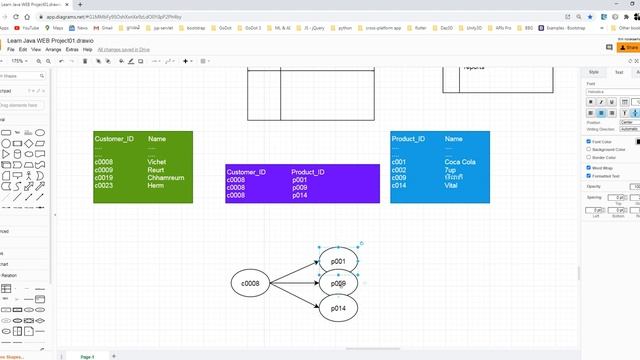Viewport: 640px width, 360px height.
Task: Click the To Front toolbar icon
Action: point(98,61)
